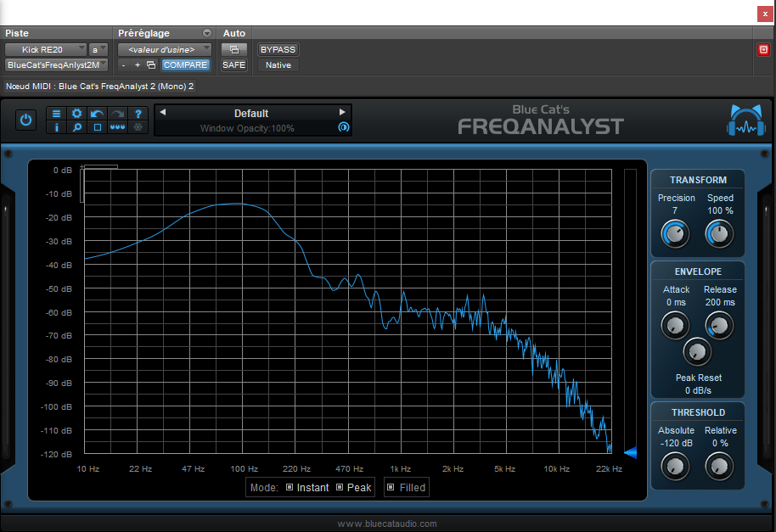The image size is (776, 532).
Task: Go to previous preset arrow
Action: pyautogui.click(x=163, y=112)
